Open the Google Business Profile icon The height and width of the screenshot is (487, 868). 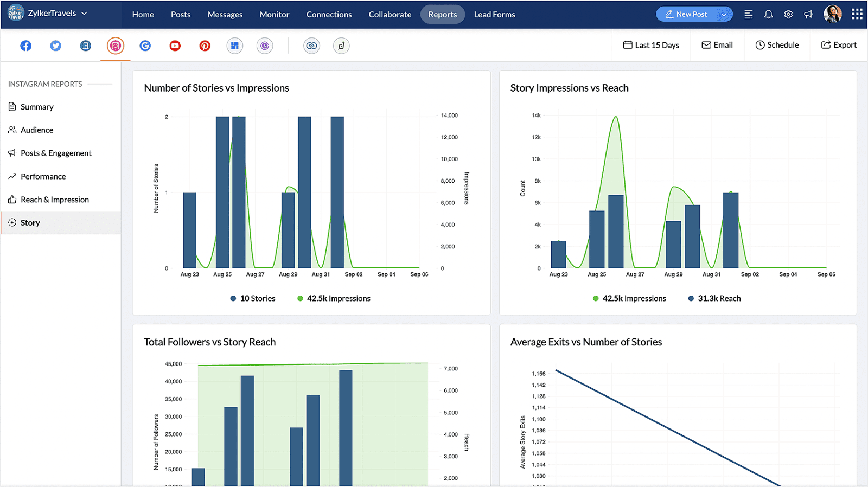pos(145,46)
